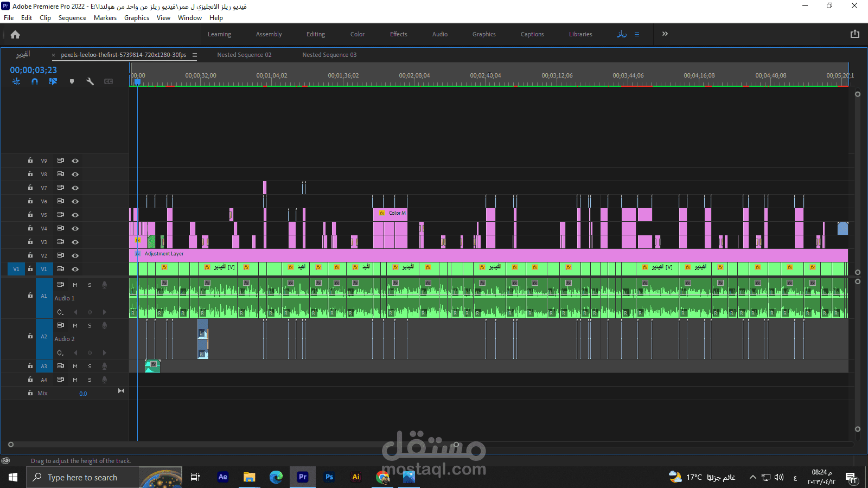Open Photoshop from the taskbar

point(329,477)
